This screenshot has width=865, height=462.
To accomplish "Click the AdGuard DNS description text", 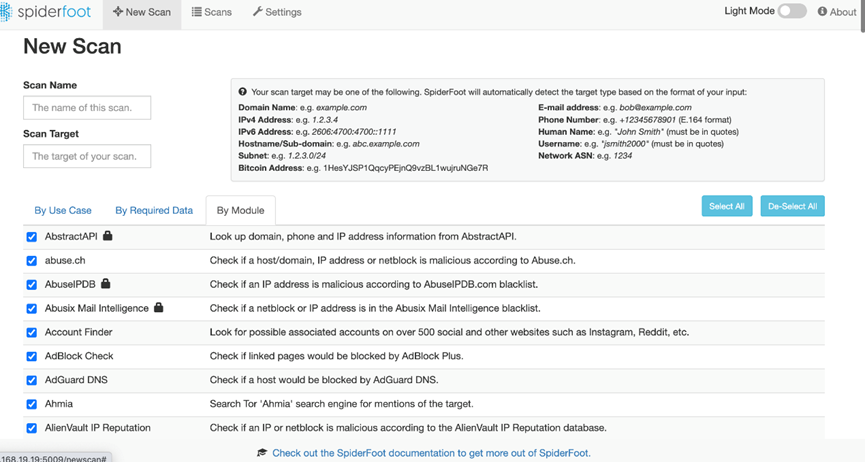I will point(324,380).
